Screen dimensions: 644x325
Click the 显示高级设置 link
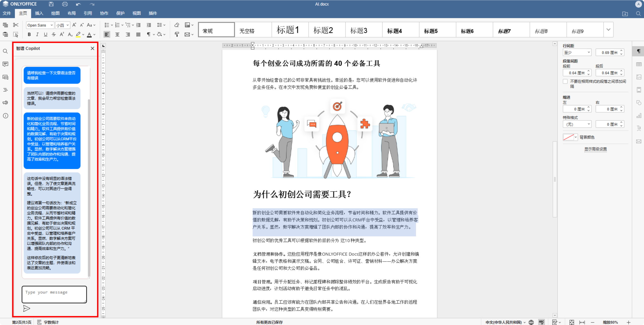pyautogui.click(x=595, y=149)
